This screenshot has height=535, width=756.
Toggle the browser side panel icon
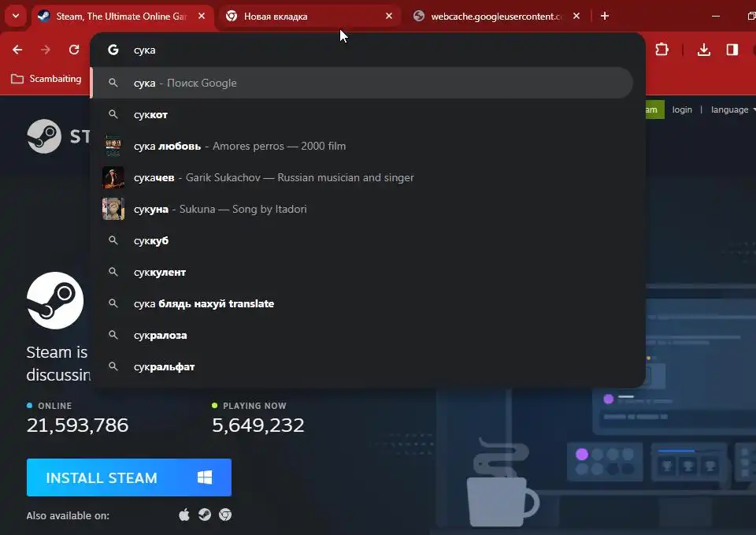[732, 50]
